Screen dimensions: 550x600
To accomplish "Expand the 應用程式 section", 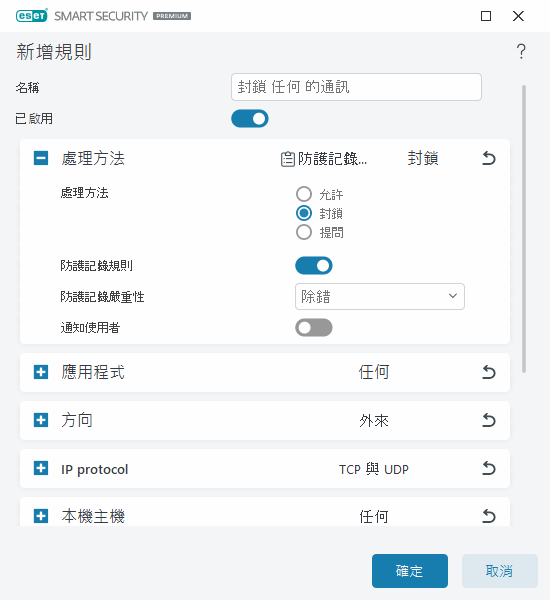I will 41,372.
